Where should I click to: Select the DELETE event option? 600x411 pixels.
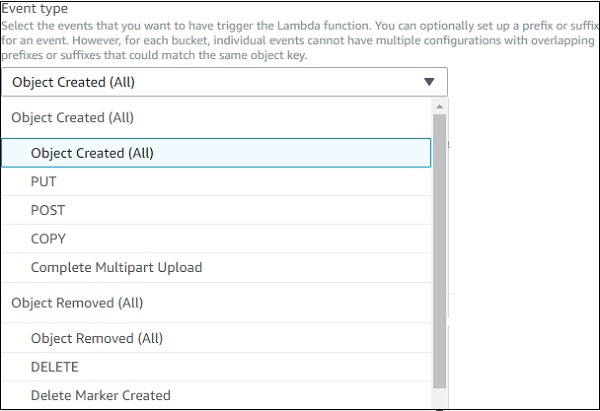[x=55, y=367]
